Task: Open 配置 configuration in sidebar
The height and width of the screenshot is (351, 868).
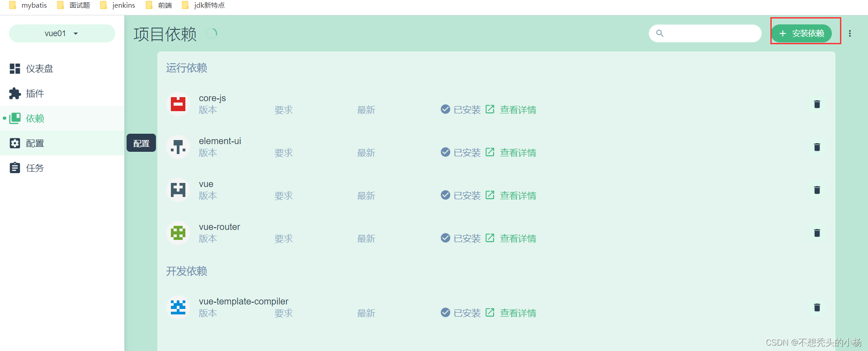Action: (x=62, y=143)
